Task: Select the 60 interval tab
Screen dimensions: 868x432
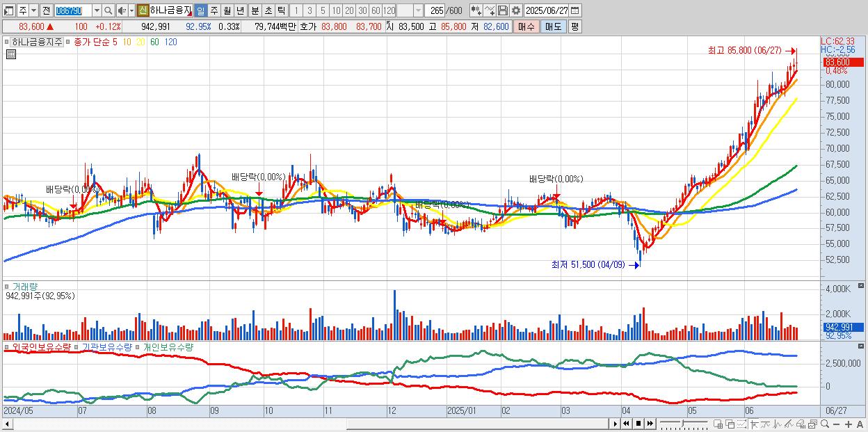Action: [376, 10]
